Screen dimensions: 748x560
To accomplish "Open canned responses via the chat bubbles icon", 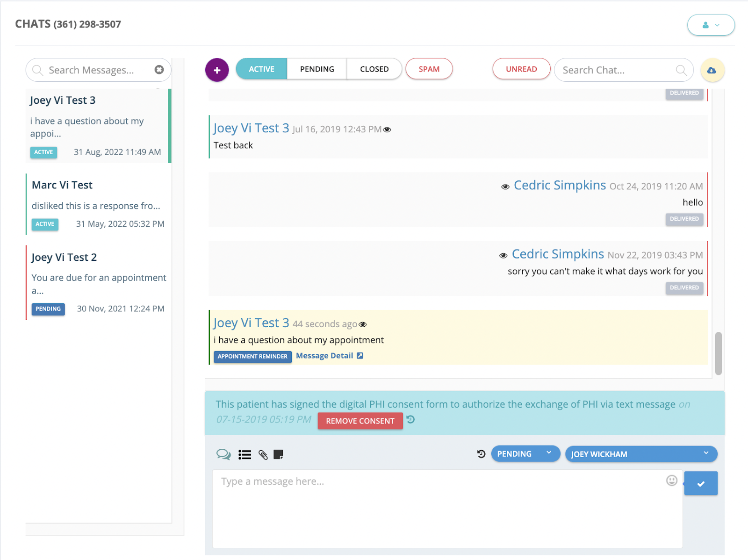I will coord(223,454).
